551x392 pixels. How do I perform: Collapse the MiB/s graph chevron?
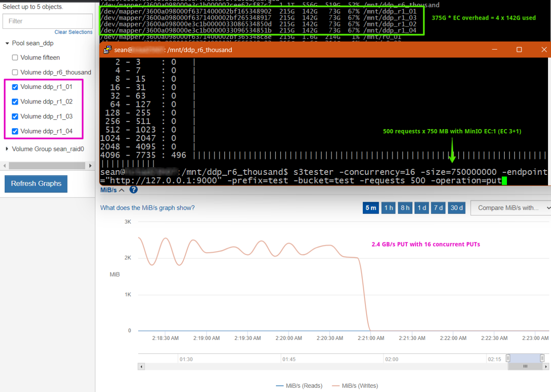121,190
